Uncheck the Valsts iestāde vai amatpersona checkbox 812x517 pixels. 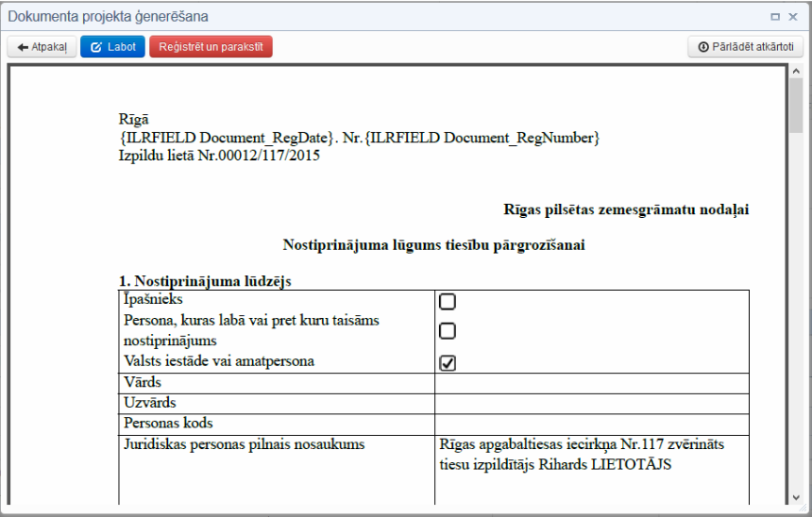pyautogui.click(x=448, y=362)
